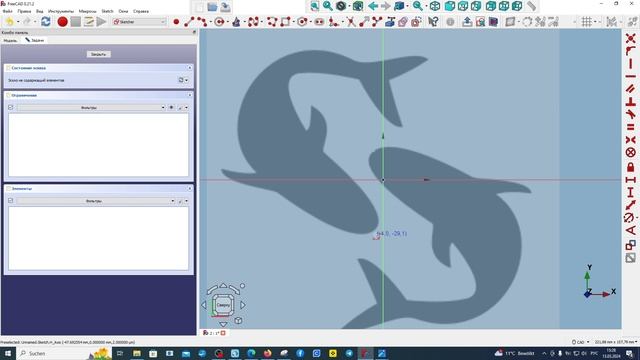Toggle the Elements list checkbox
Viewport: 640px width, 360px height.
pyautogui.click(x=11, y=201)
